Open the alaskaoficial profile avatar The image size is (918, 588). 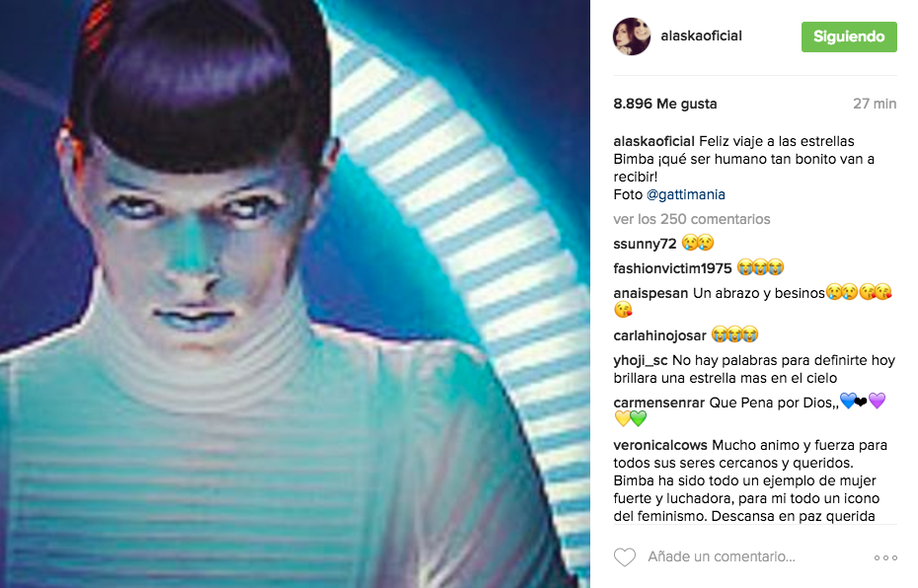point(632,37)
